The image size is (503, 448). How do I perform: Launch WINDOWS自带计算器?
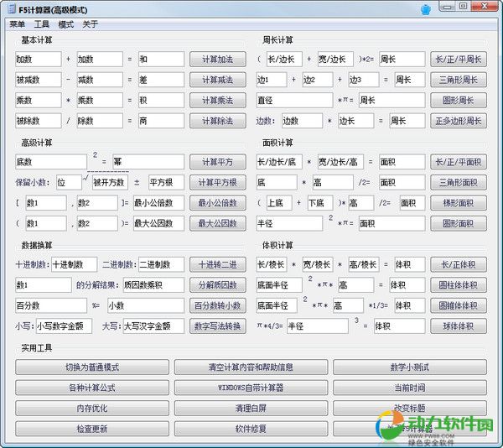[x=251, y=388]
